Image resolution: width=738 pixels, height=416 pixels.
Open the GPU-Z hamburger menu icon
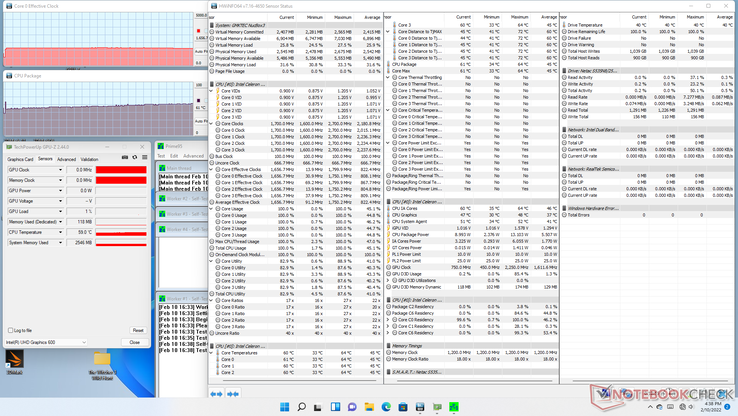[144, 158]
